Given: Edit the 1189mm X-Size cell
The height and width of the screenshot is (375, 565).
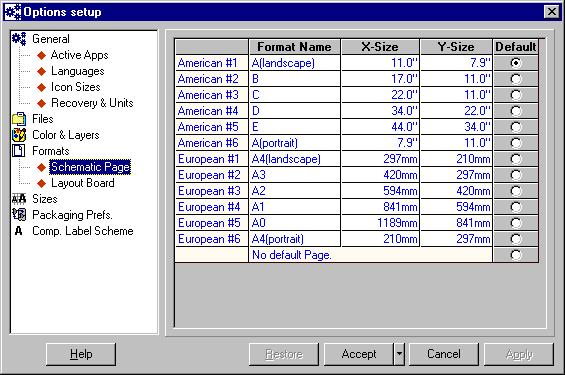Looking at the screenshot, I should pyautogui.click(x=381, y=223).
